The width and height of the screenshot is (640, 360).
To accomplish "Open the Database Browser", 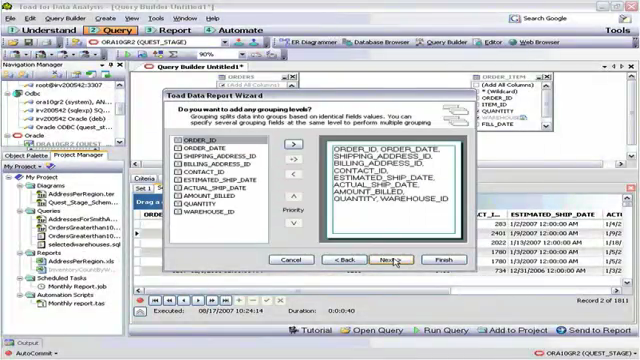I will 376,42.
